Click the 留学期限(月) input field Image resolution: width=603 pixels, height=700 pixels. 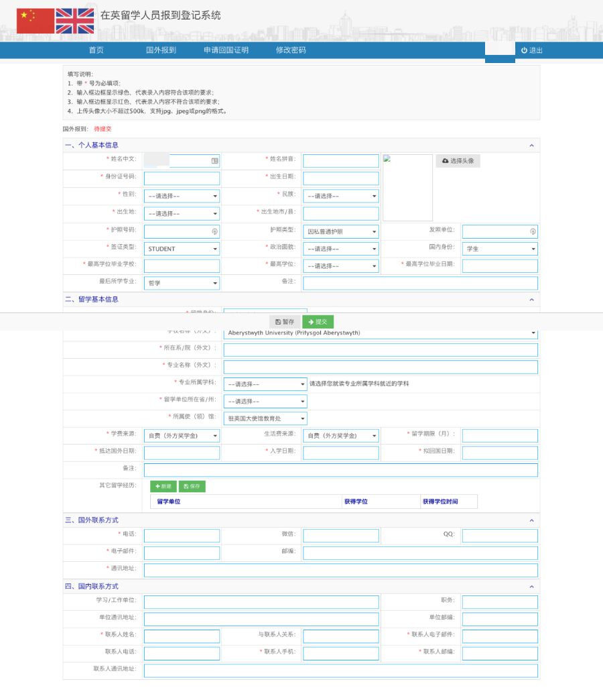click(x=500, y=436)
